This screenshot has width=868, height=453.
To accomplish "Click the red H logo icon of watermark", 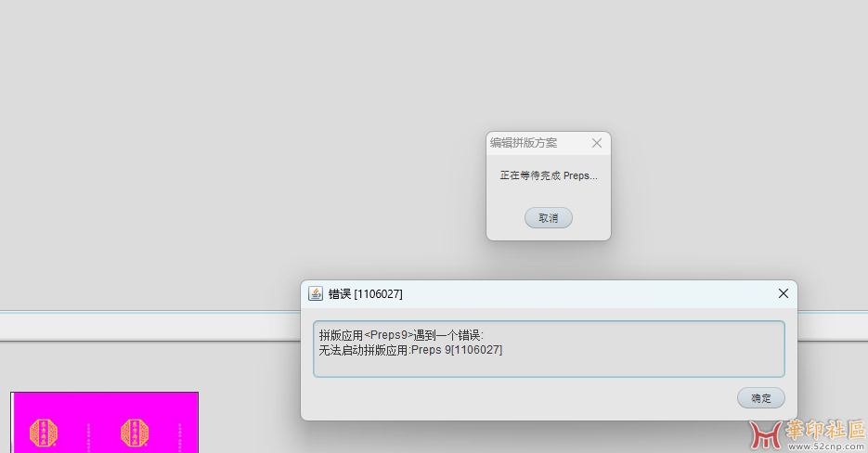I will tap(766, 434).
